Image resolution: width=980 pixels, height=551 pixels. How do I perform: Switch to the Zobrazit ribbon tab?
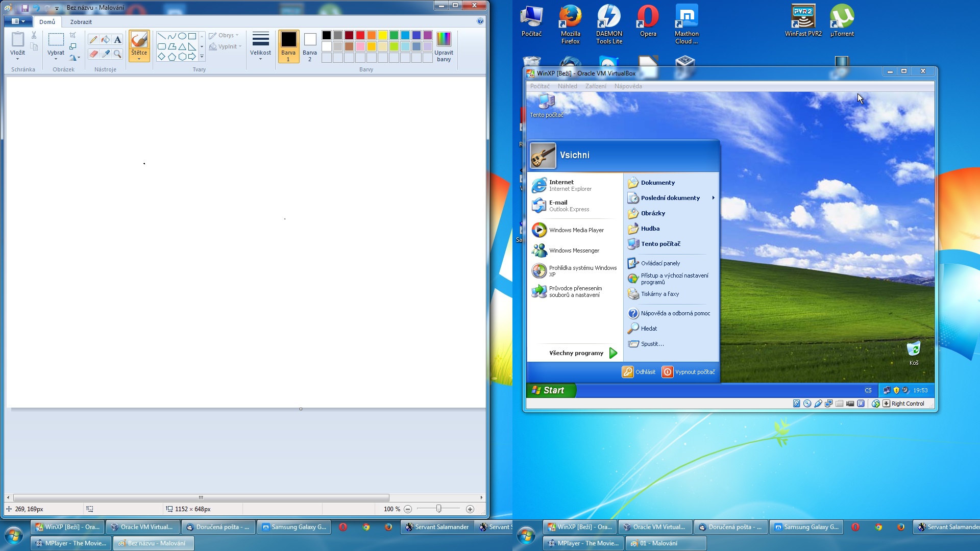(81, 22)
